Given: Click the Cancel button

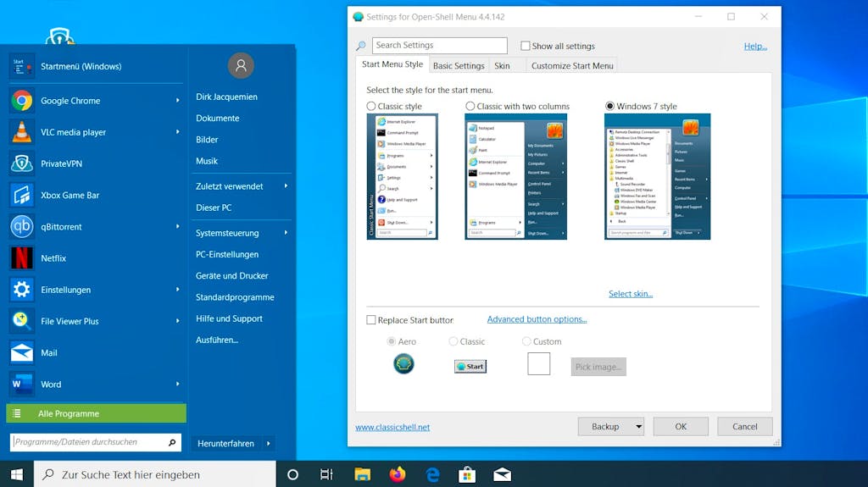Looking at the screenshot, I should tap(744, 427).
